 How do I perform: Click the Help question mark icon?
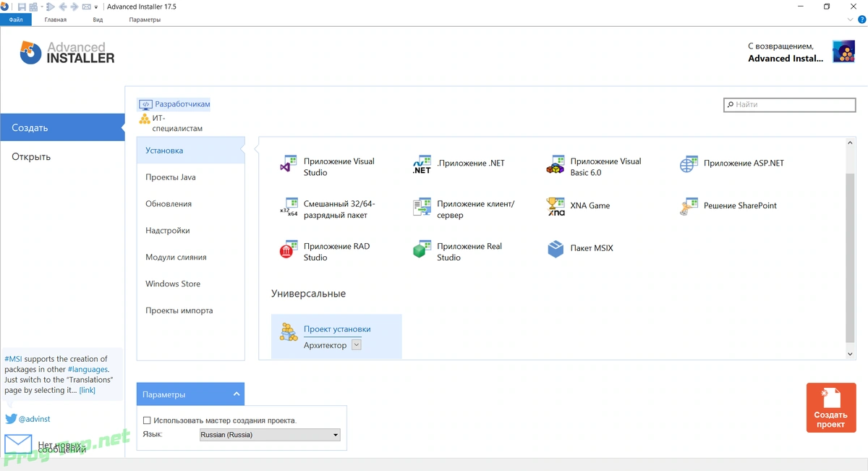861,20
